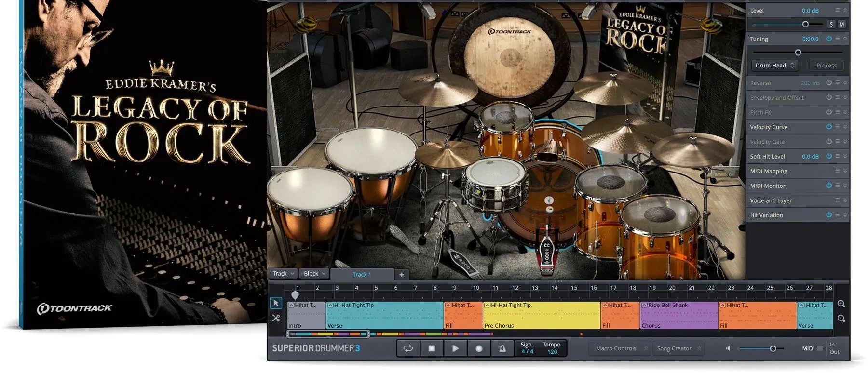This screenshot has width=868, height=373.
Task: Switch to the Track 1 tab
Action: 362,275
